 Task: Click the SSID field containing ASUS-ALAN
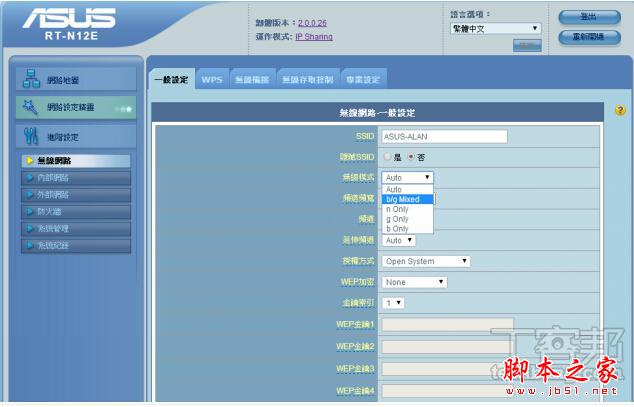point(444,137)
